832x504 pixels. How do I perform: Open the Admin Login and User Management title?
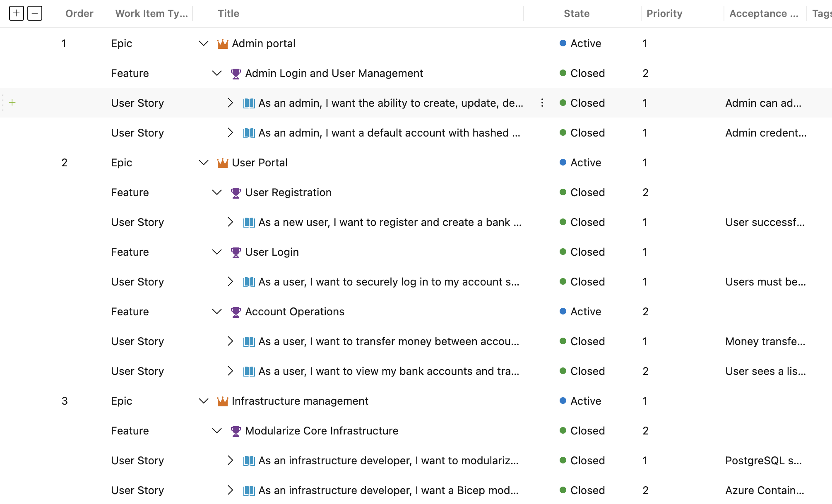point(334,73)
